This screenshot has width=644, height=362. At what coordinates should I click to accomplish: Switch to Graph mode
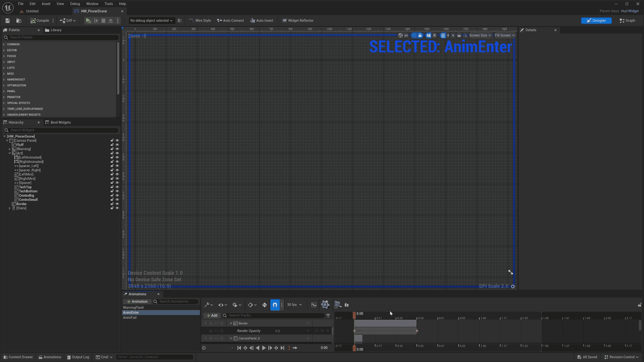(627, 21)
